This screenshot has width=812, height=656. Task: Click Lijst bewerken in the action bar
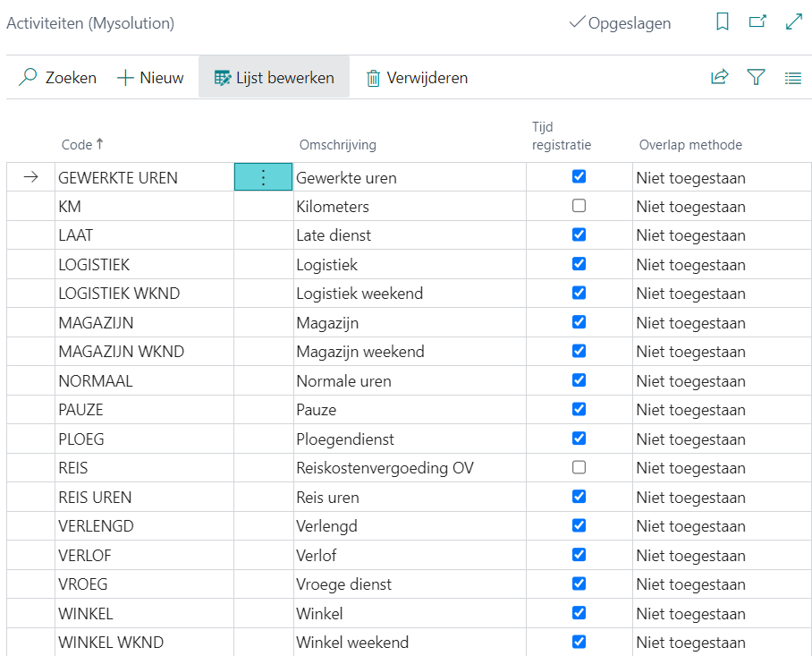274,78
